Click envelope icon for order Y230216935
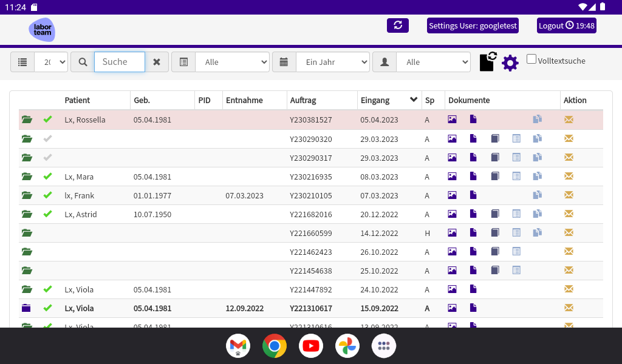Screen dimensions: 622x364 coord(569,177)
